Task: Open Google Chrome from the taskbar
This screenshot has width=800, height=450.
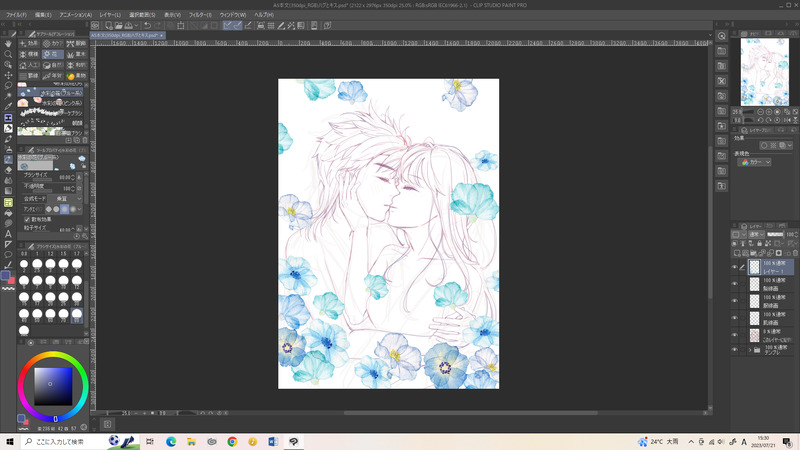Action: (232, 441)
